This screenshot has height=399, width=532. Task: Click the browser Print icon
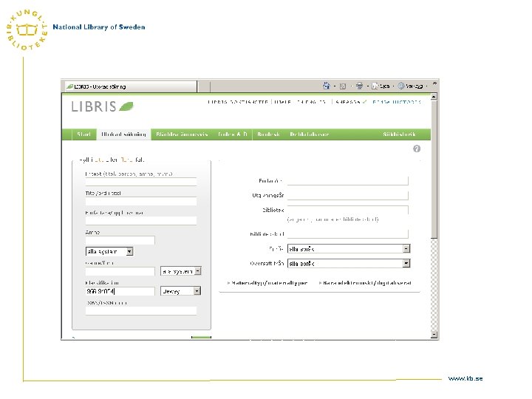coord(359,86)
